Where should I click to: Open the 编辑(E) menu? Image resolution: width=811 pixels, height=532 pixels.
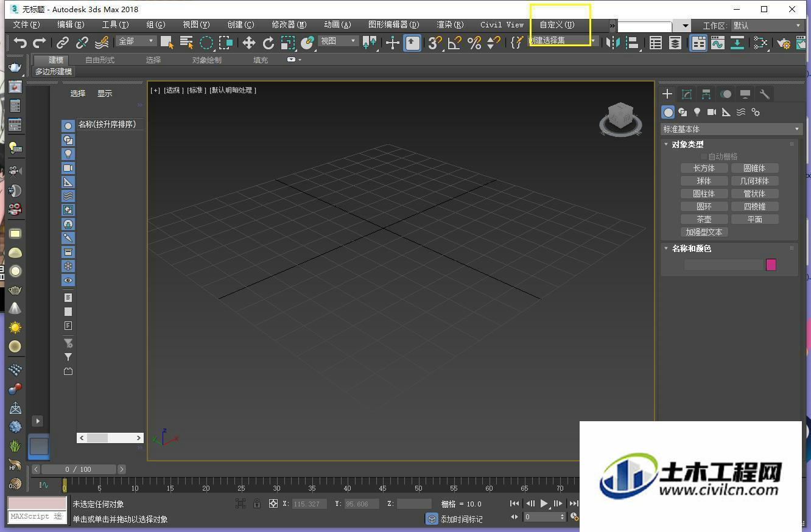point(71,25)
